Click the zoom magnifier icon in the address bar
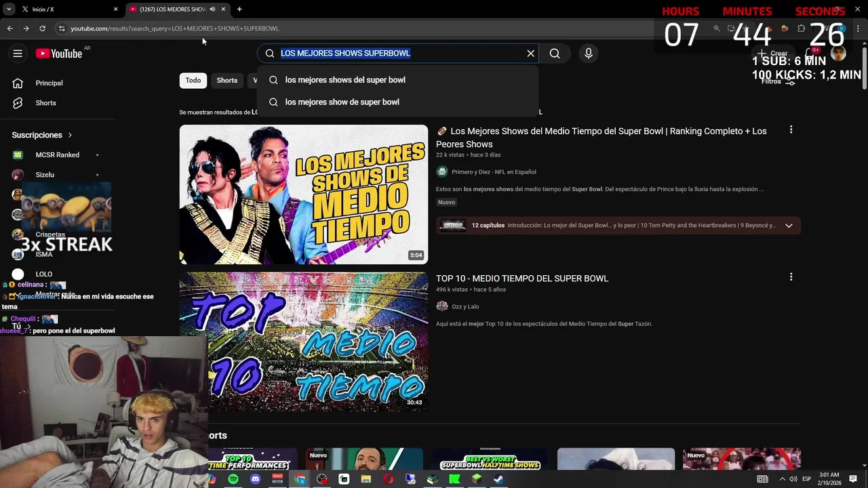The height and width of the screenshot is (488, 868). [x=717, y=28]
